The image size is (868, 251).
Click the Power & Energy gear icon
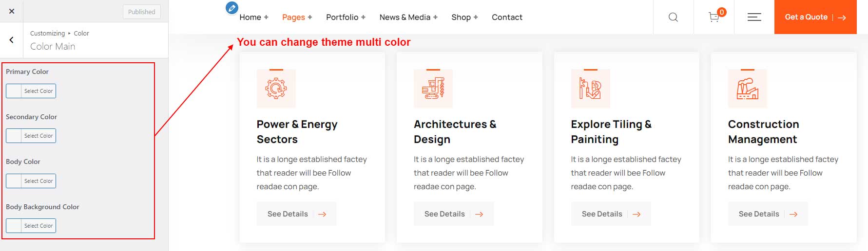coord(276,89)
